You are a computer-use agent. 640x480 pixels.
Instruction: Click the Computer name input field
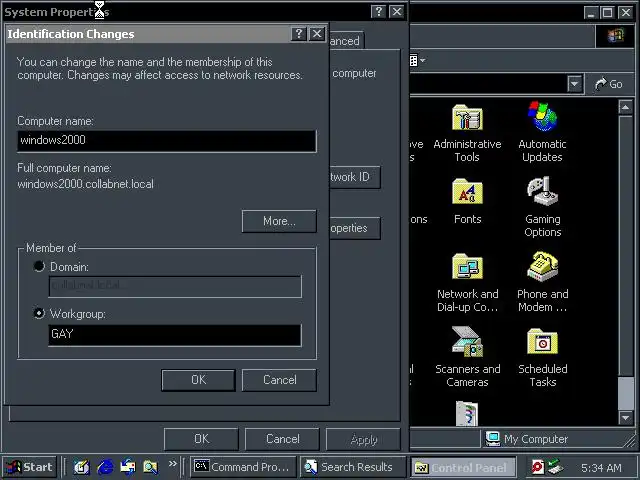[167, 141]
